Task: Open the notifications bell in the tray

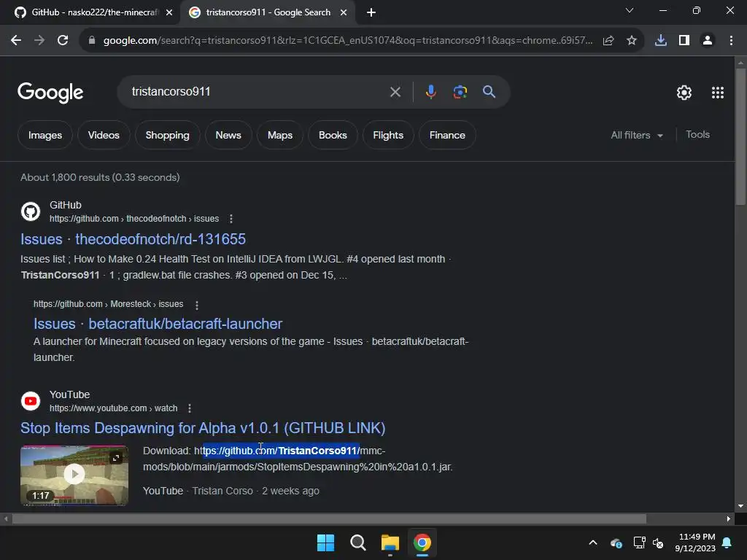Action: coord(727,542)
